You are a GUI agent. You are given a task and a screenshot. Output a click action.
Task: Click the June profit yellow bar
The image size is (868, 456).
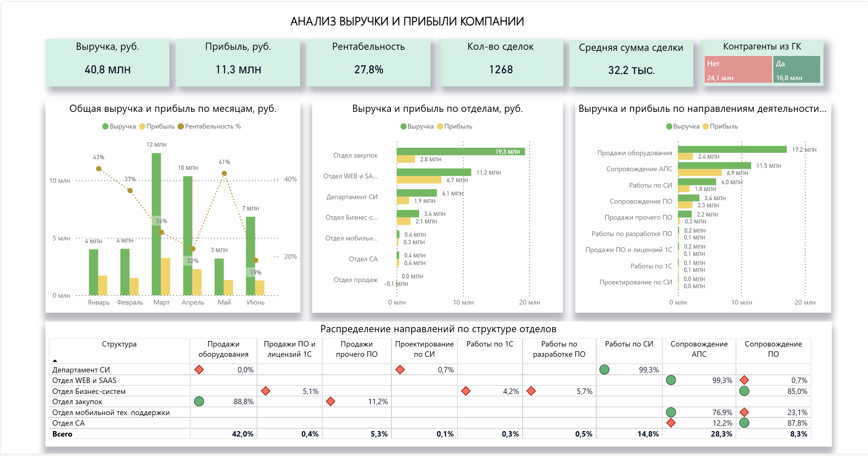[x=260, y=288]
